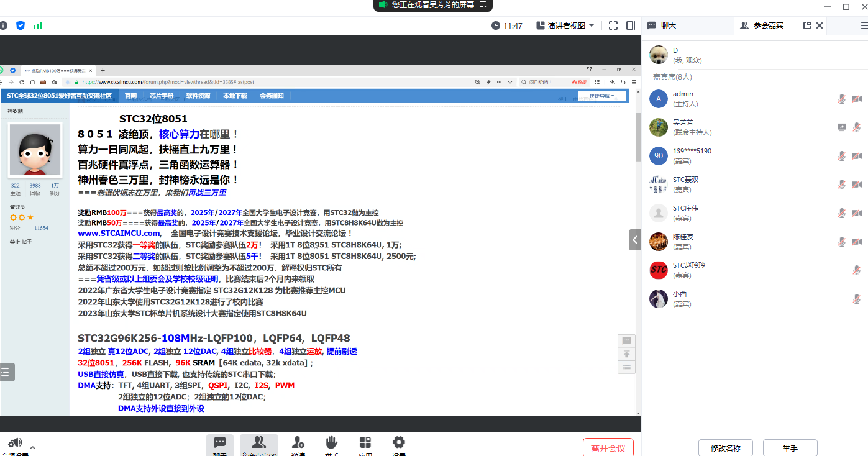The width and height of the screenshot is (868, 456).
Task: Click the 离开会议 button
Action: (608, 447)
